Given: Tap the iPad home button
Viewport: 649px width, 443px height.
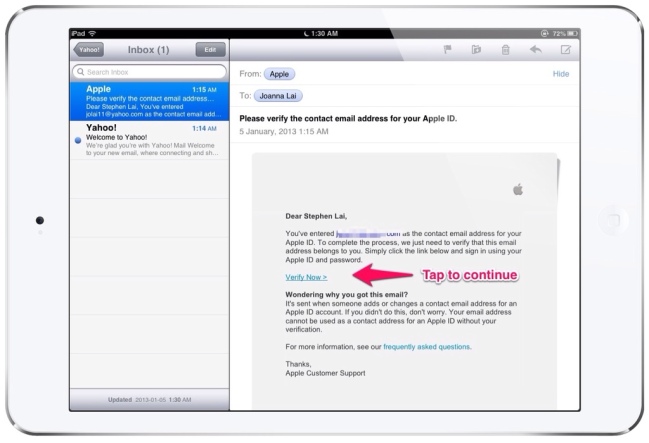Looking at the screenshot, I should tap(613, 220).
